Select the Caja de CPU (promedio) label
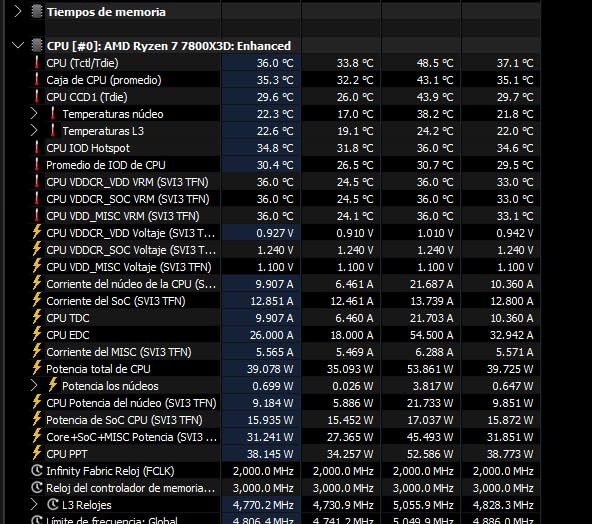Image resolution: width=592 pixels, height=524 pixels. (104, 80)
